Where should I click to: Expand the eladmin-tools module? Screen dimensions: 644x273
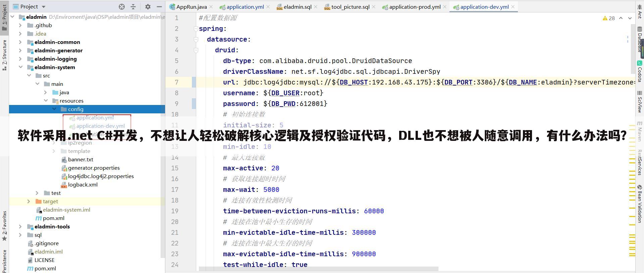coord(20,226)
